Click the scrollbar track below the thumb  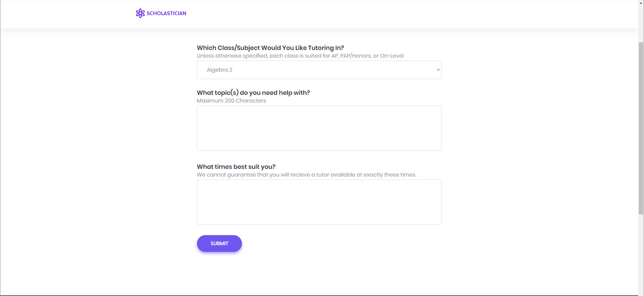click(x=641, y=255)
